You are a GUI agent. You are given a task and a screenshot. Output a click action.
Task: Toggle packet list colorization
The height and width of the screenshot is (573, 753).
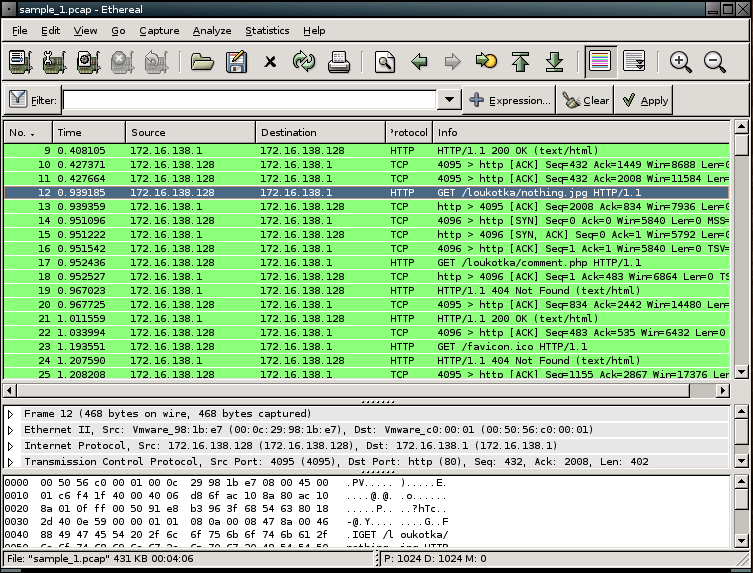(x=600, y=62)
